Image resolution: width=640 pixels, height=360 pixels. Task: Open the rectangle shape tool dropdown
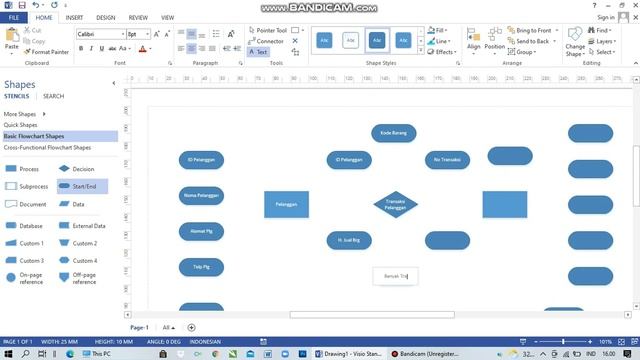(x=303, y=30)
